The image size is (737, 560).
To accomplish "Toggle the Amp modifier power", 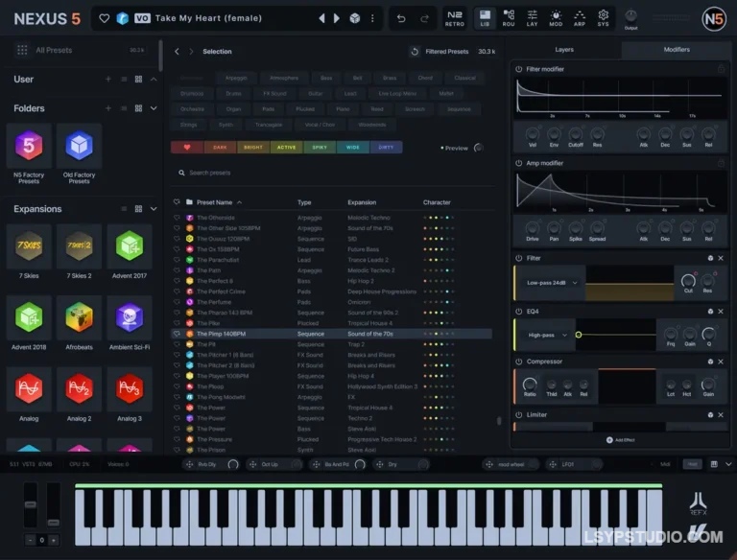I will tap(519, 163).
